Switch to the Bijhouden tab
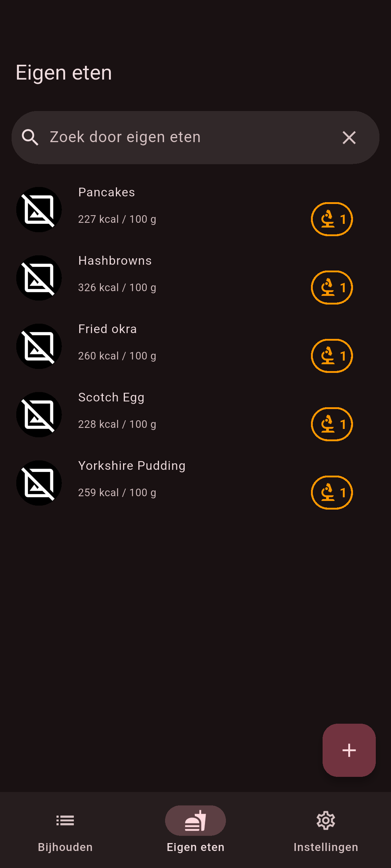 (x=65, y=829)
